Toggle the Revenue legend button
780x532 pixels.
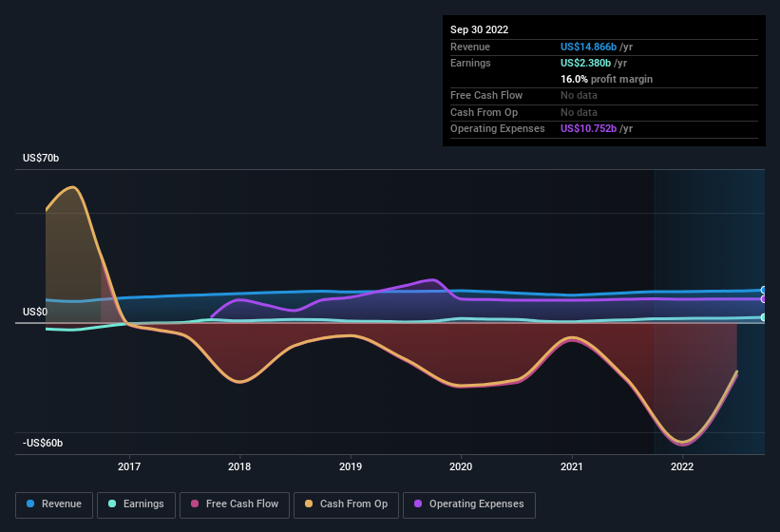point(54,504)
